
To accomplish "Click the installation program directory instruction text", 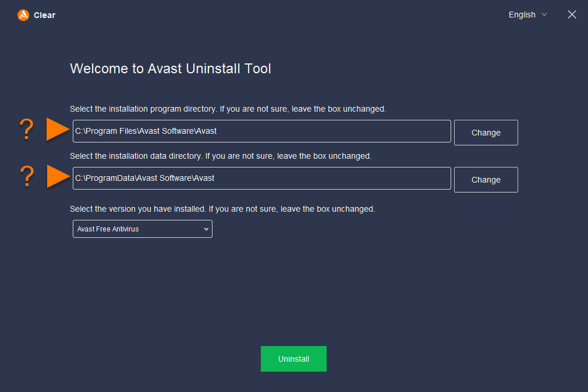I will (x=228, y=109).
